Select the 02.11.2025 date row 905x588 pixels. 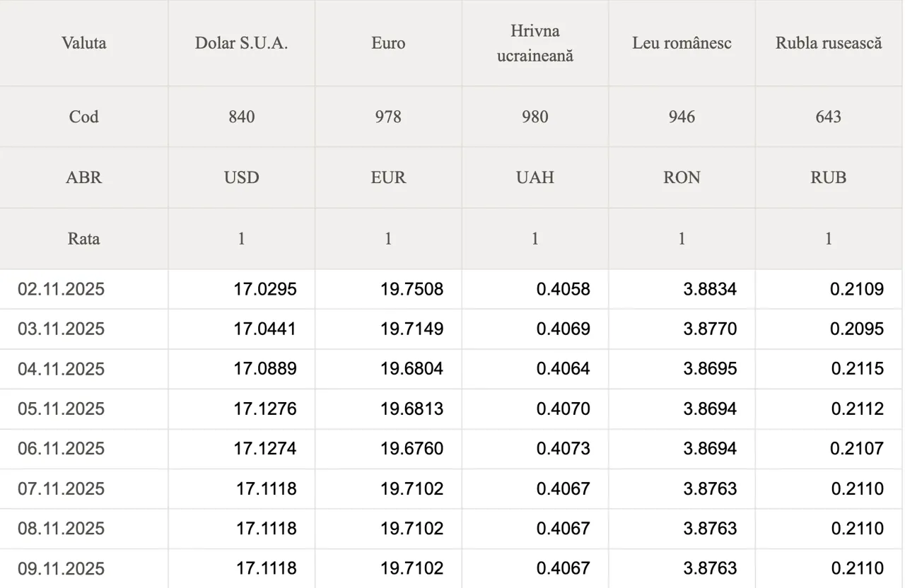coord(62,289)
